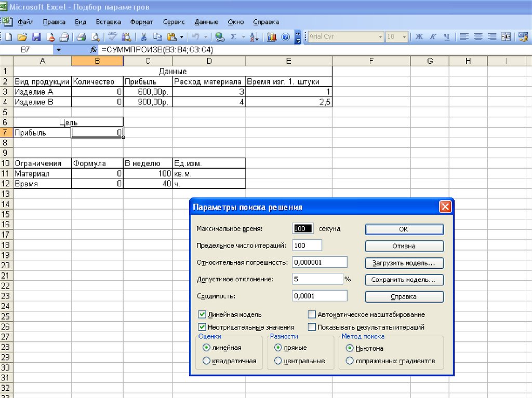Expand the font size dropdown
Image resolution: width=532 pixels, height=398 pixels.
405,37
